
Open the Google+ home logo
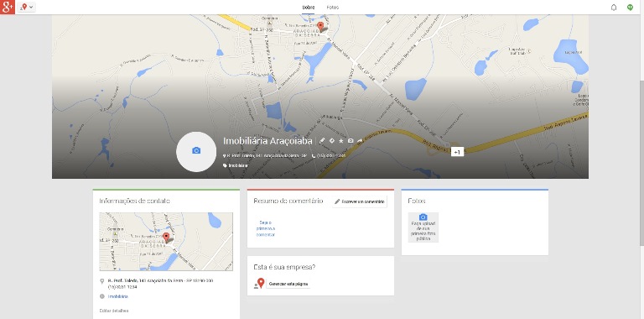[8, 7]
